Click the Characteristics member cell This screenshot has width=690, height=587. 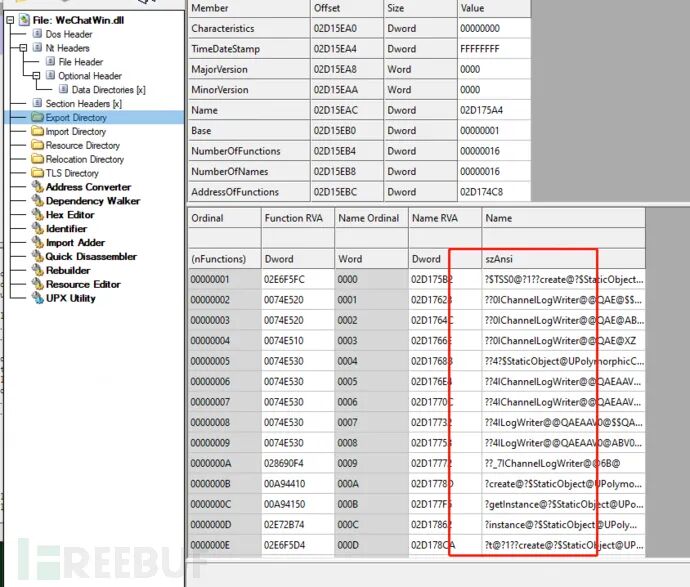(x=249, y=29)
